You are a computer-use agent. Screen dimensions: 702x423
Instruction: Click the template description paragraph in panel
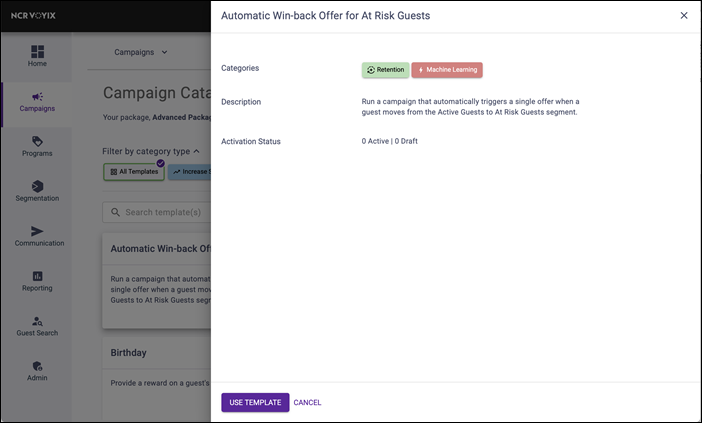click(471, 107)
